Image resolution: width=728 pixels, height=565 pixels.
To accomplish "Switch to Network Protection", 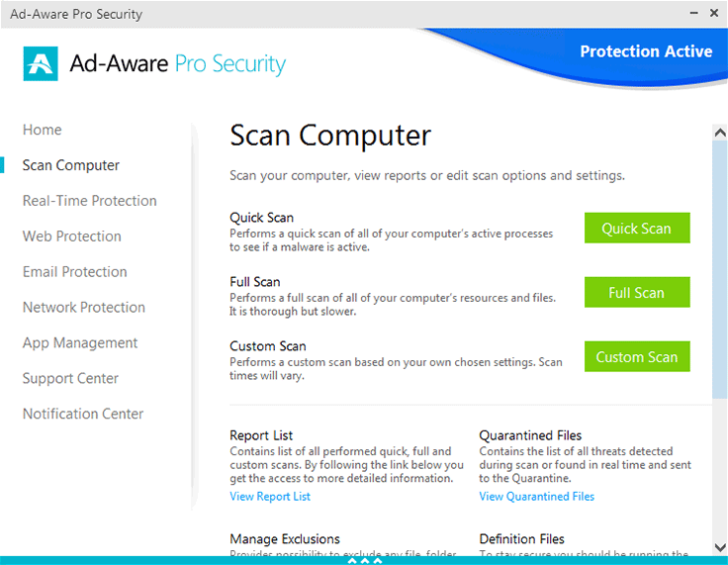I will [84, 308].
